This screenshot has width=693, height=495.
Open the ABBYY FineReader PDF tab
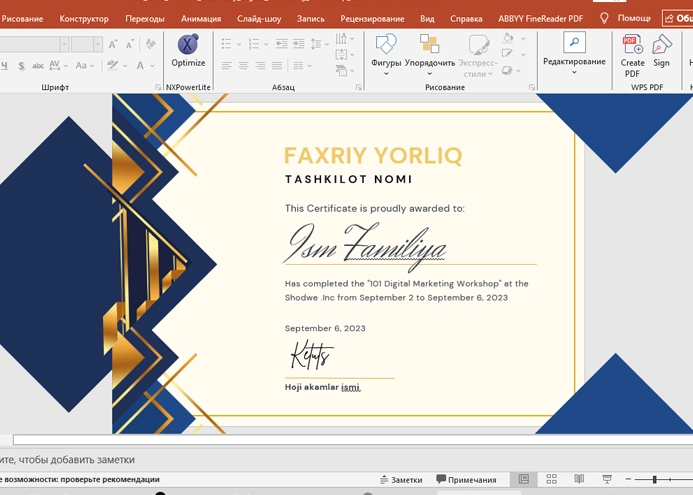[x=541, y=19]
